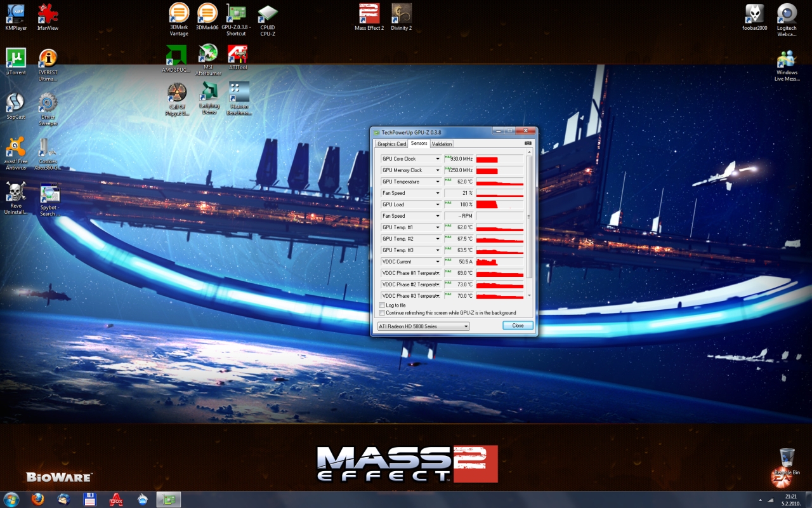The image size is (812, 508).
Task: Click the 330.0 MHz core clock value
Action: [458, 159]
